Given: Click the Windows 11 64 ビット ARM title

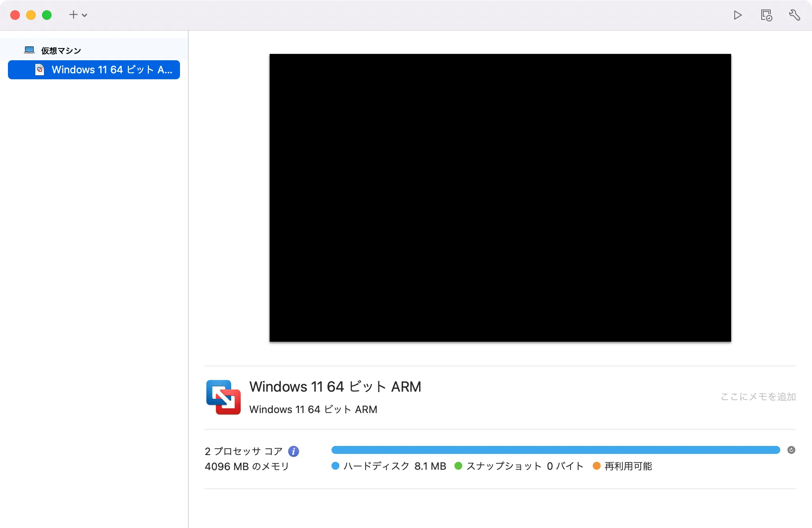Looking at the screenshot, I should coord(335,386).
